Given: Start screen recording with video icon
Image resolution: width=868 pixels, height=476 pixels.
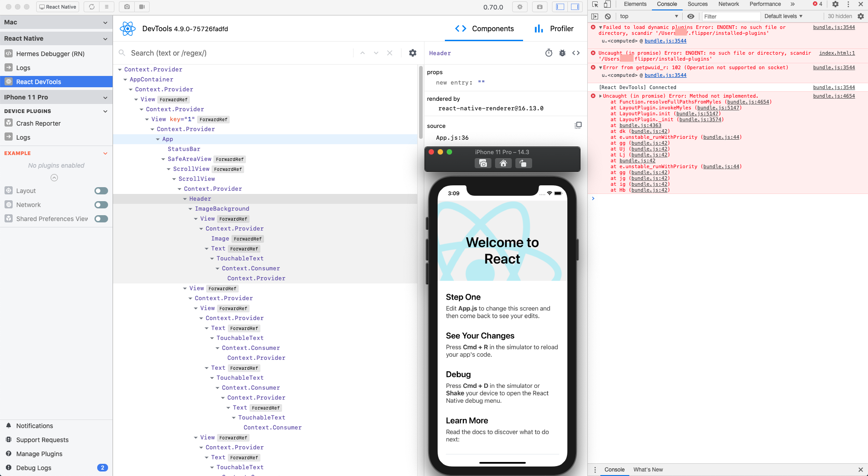Looking at the screenshot, I should coord(142,7).
